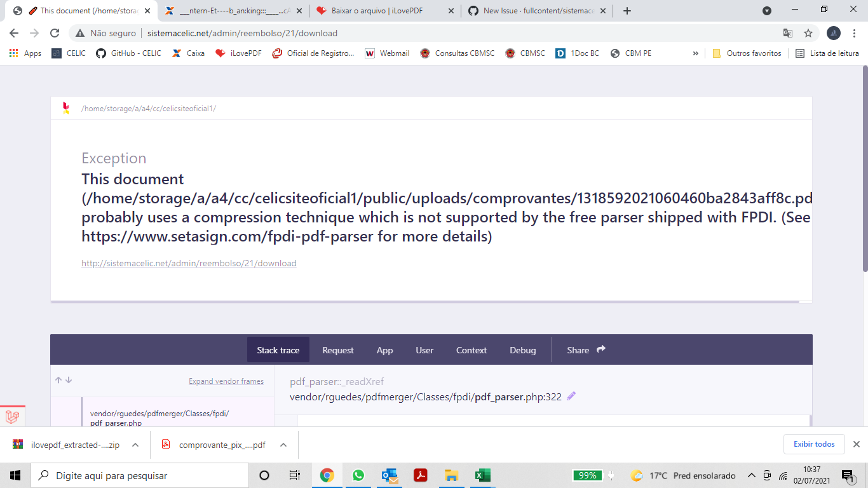The image size is (868, 488).
Task: Open Google Translate icon in address bar
Action: [788, 32]
